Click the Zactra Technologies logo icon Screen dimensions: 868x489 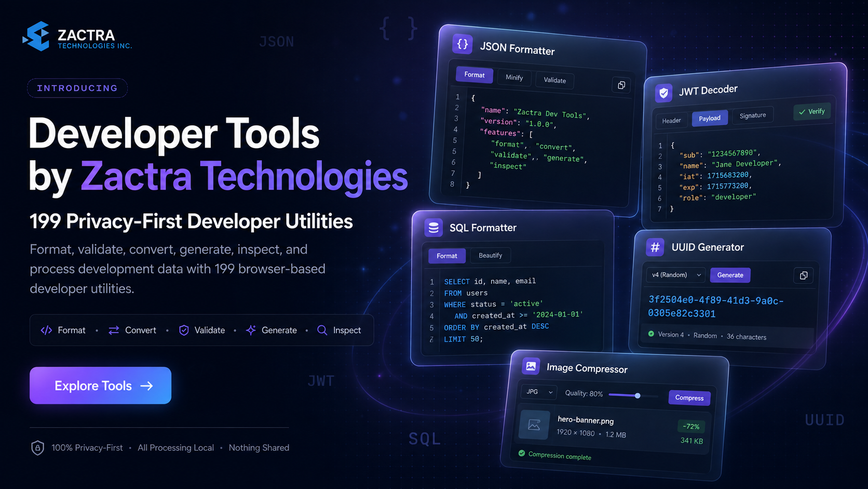[36, 36]
